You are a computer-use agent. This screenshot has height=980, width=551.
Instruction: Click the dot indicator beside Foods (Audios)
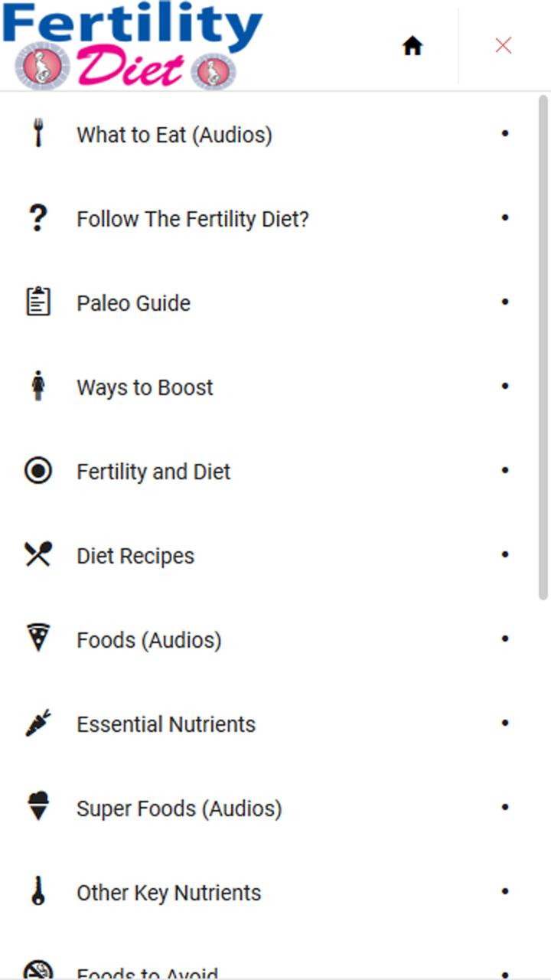click(504, 639)
